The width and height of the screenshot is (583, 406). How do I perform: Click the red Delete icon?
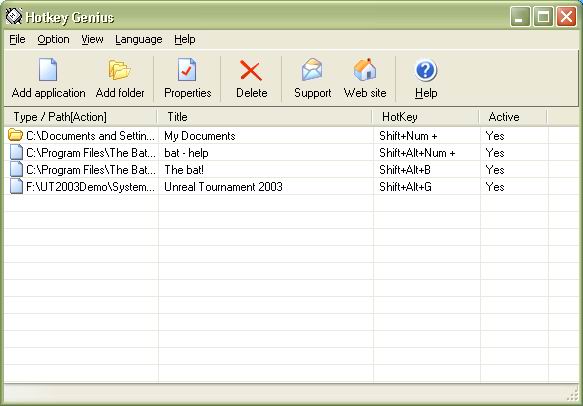coord(251,70)
